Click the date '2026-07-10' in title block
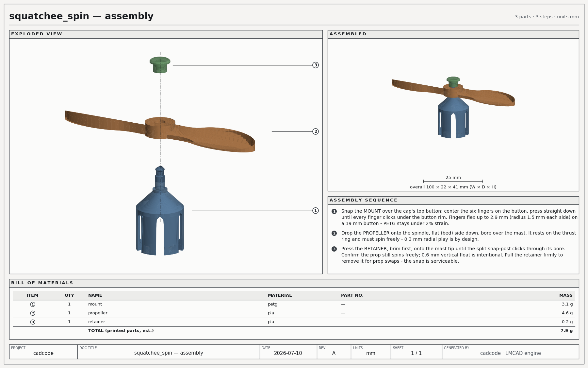The height and width of the screenshot is (368, 588). [288, 353]
